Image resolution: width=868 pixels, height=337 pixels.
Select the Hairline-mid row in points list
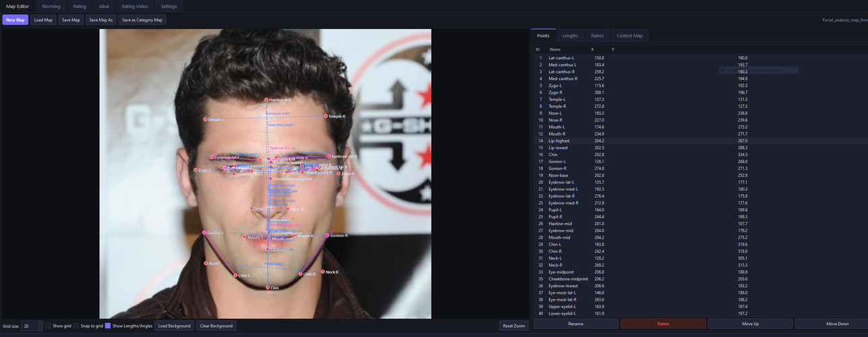pyautogui.click(x=700, y=224)
